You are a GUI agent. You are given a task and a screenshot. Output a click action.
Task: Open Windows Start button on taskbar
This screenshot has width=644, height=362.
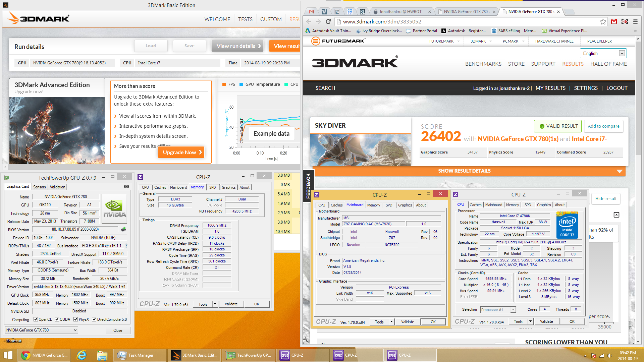8,355
